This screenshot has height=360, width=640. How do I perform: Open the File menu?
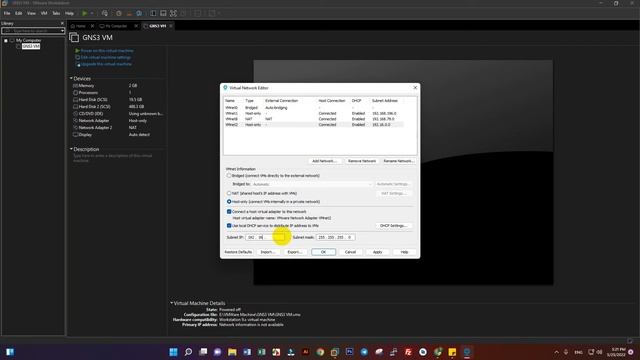click(7, 13)
